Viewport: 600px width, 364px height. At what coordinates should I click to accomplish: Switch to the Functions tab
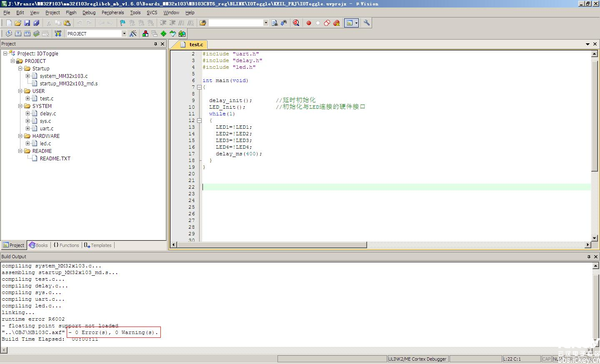pyautogui.click(x=66, y=245)
